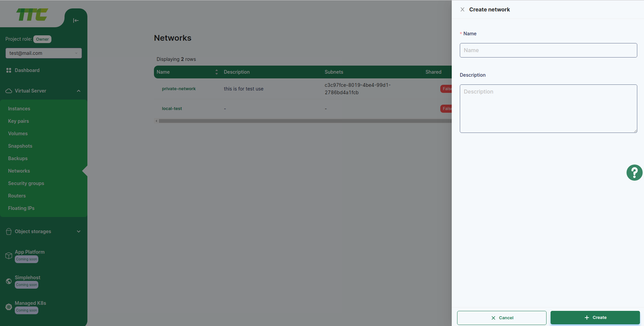
Task: Go to Backups page
Action: [x=18, y=158]
